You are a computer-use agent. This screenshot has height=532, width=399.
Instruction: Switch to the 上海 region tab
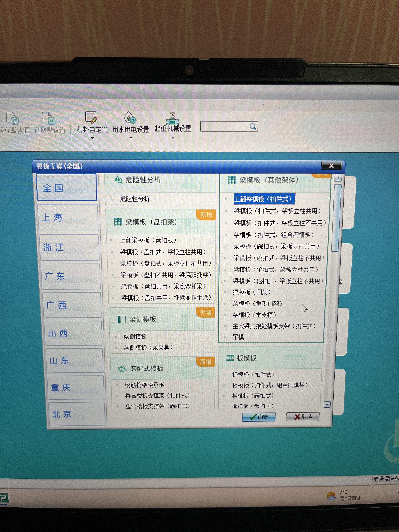[68, 218]
